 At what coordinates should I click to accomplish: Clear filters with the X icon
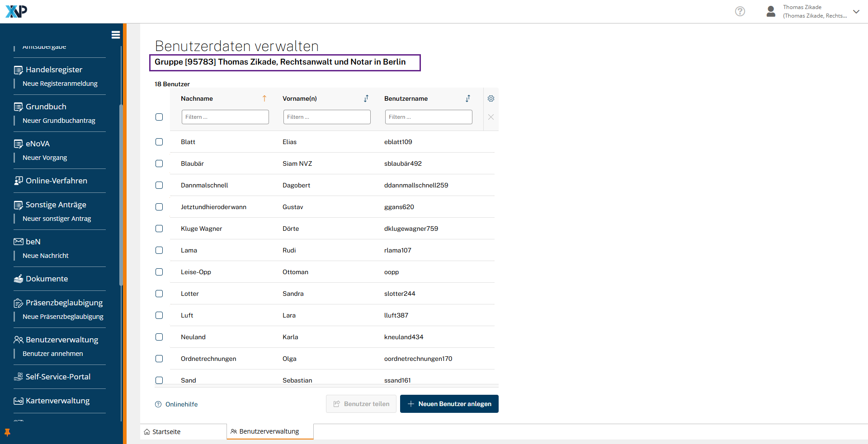pos(491,117)
